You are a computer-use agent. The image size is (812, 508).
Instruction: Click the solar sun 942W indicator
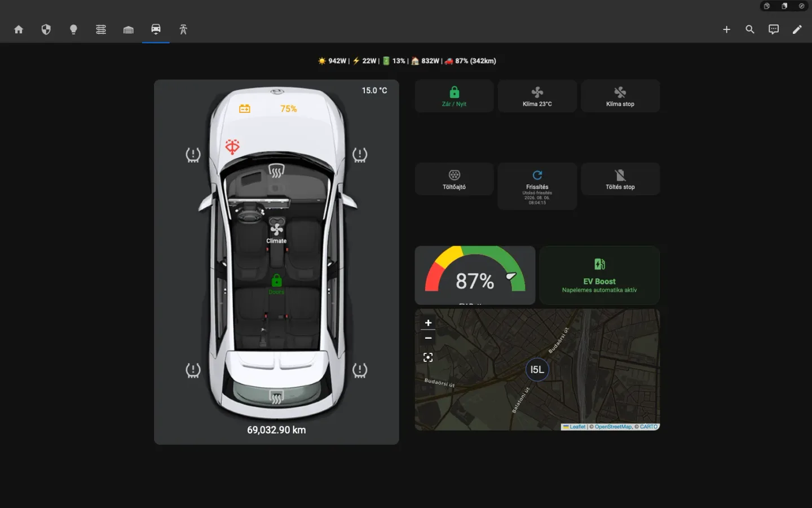[x=332, y=61]
